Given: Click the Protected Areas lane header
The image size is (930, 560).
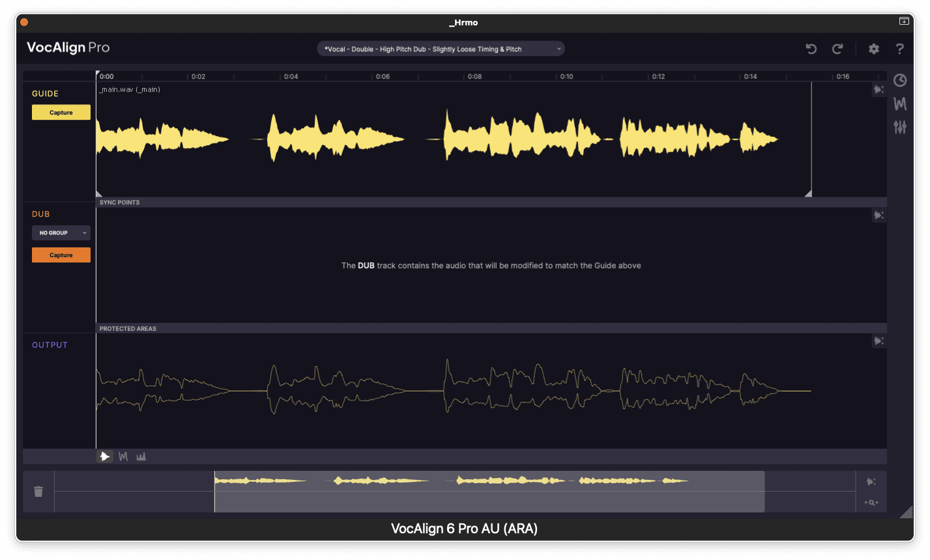Looking at the screenshot, I should [x=128, y=329].
